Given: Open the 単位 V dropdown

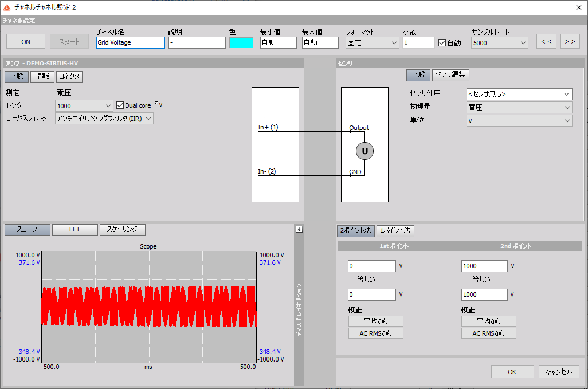Looking at the screenshot, I should (519, 121).
